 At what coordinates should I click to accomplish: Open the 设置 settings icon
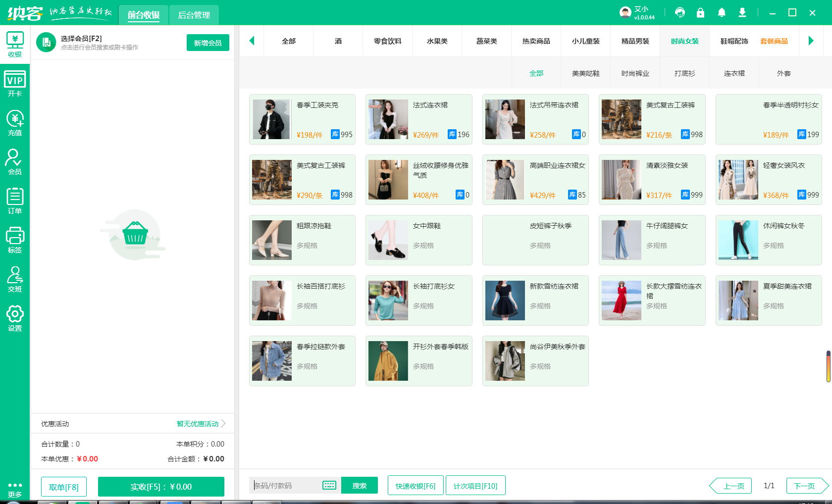[x=15, y=317]
